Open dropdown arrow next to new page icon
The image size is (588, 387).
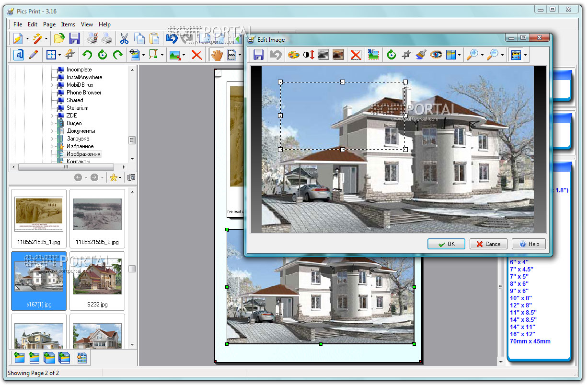(27, 39)
